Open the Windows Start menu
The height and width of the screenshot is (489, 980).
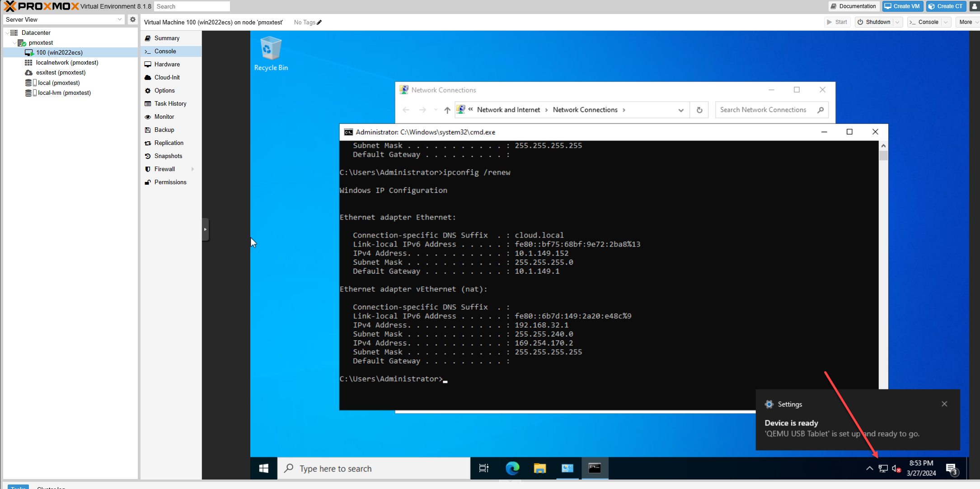[264, 468]
